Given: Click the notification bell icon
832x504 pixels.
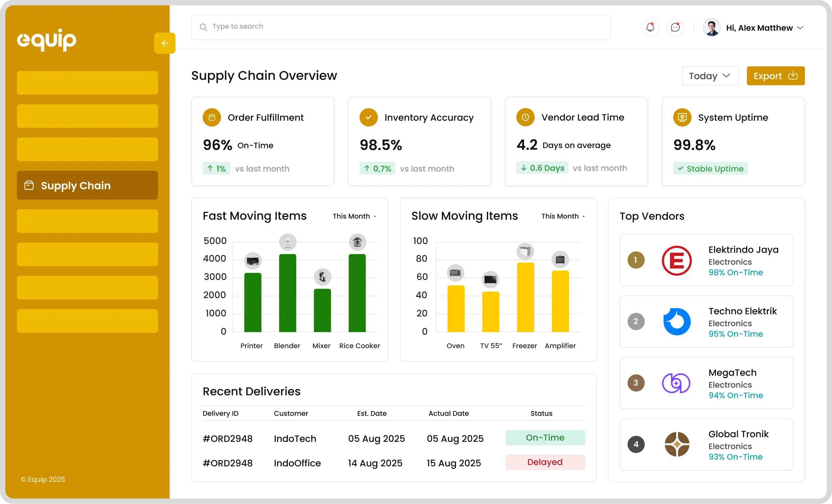Looking at the screenshot, I should click(x=650, y=27).
